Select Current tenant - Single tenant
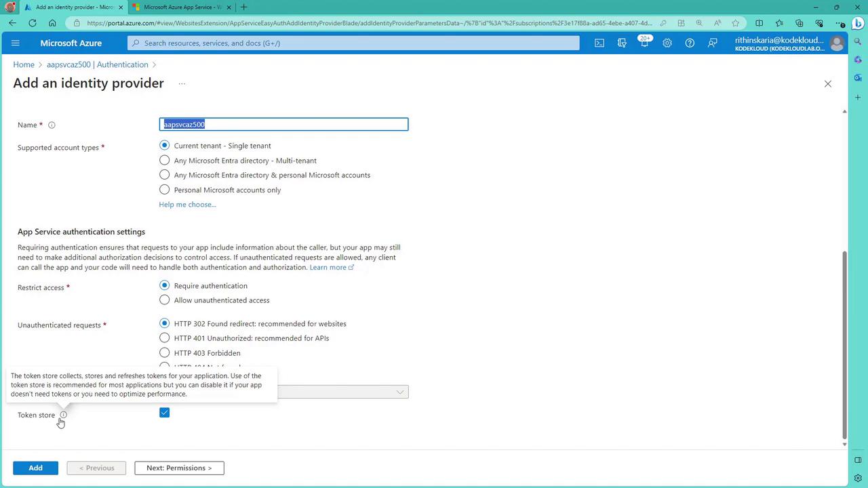Screen dimensions: 868x488 [x=164, y=145]
